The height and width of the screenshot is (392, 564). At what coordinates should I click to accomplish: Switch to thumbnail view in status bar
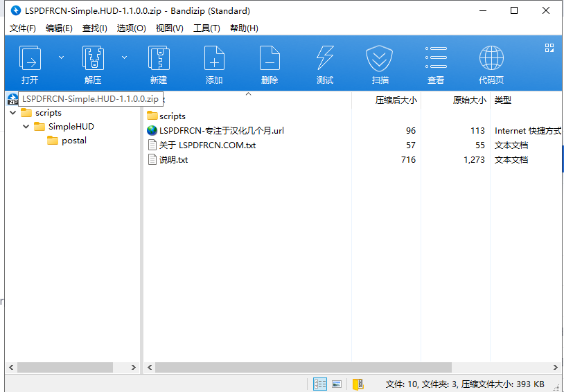(337, 384)
